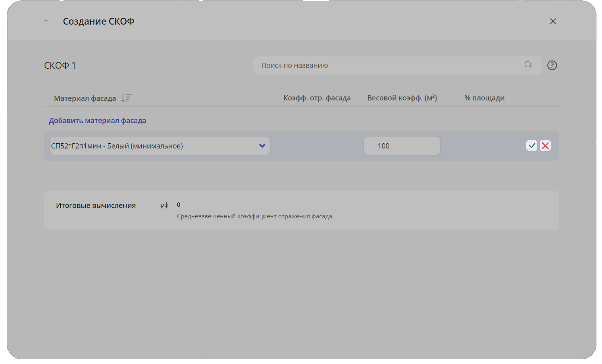Image resolution: width=602 pixels, height=364 pixels.
Task: Click Средневзвешенный коэффициент отражения фасада text
Action: coord(254,216)
